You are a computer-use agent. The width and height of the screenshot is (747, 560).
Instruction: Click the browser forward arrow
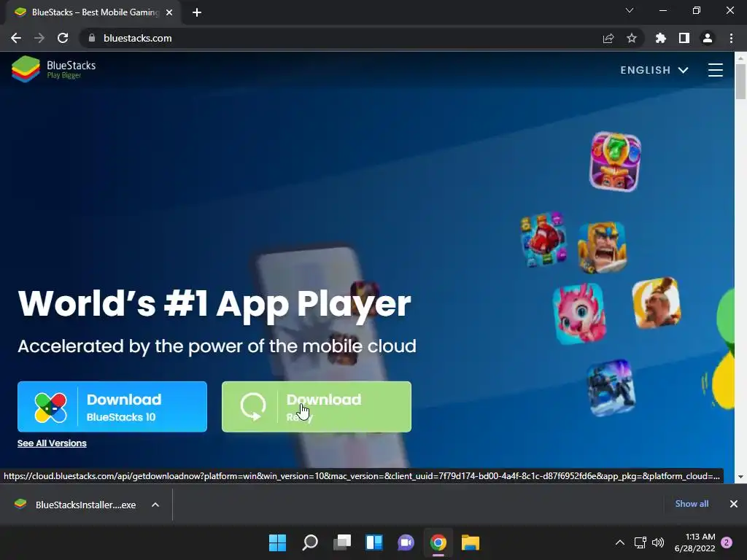click(x=39, y=38)
